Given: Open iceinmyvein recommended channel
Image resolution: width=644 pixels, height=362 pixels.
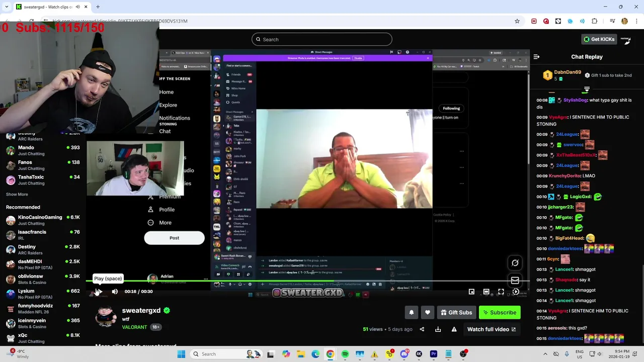Looking at the screenshot, I should click(43, 323).
